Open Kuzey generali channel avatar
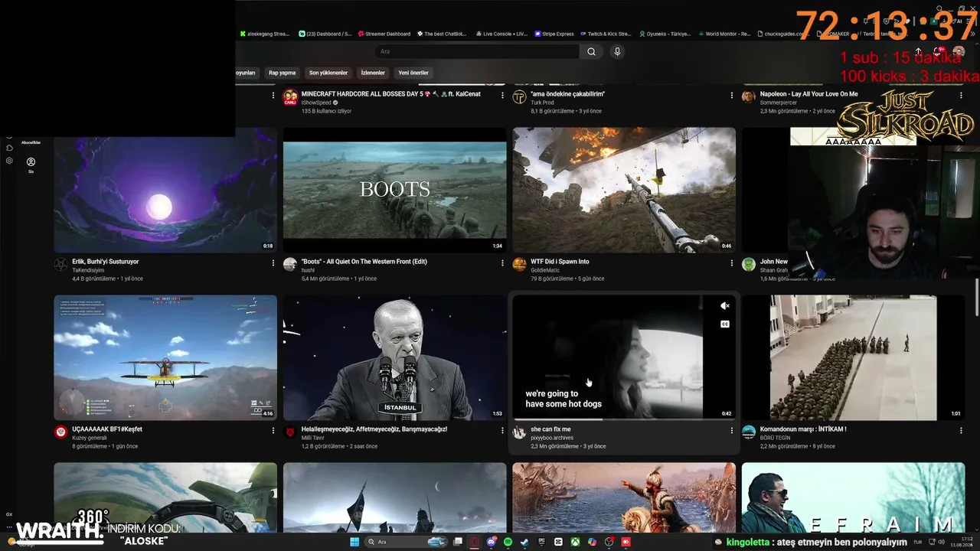The image size is (980, 551). (61, 432)
